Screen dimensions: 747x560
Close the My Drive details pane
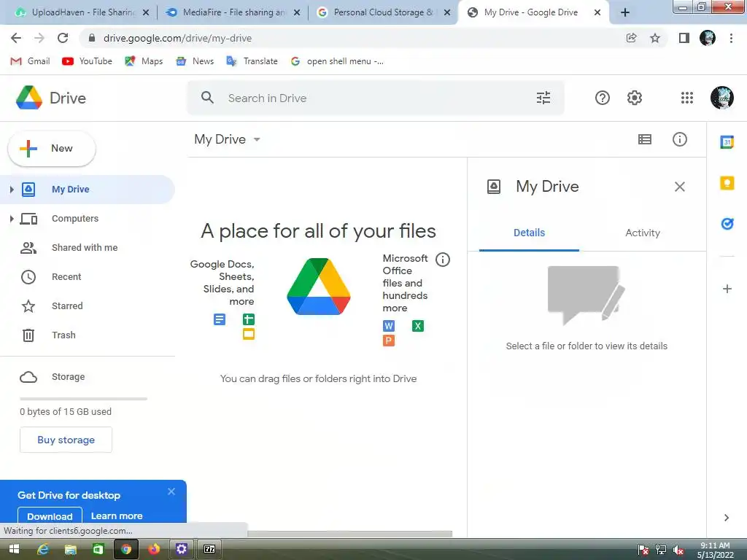(679, 187)
